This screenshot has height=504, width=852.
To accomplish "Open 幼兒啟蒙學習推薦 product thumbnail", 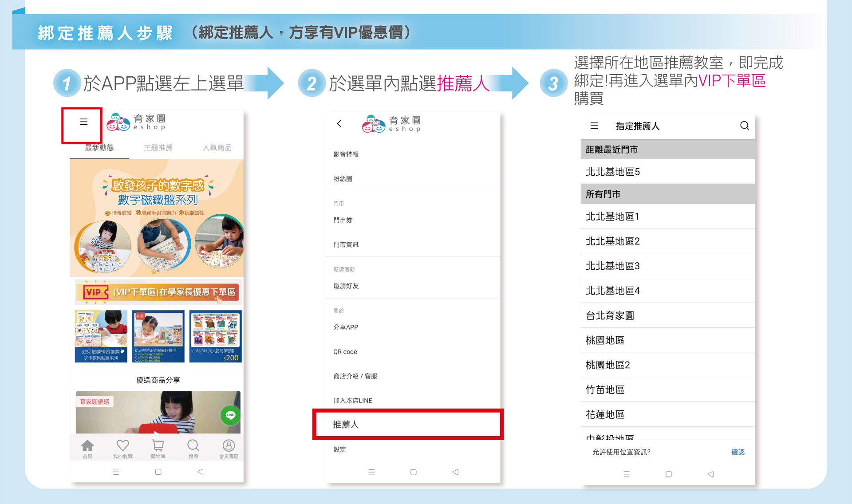I will (101, 336).
